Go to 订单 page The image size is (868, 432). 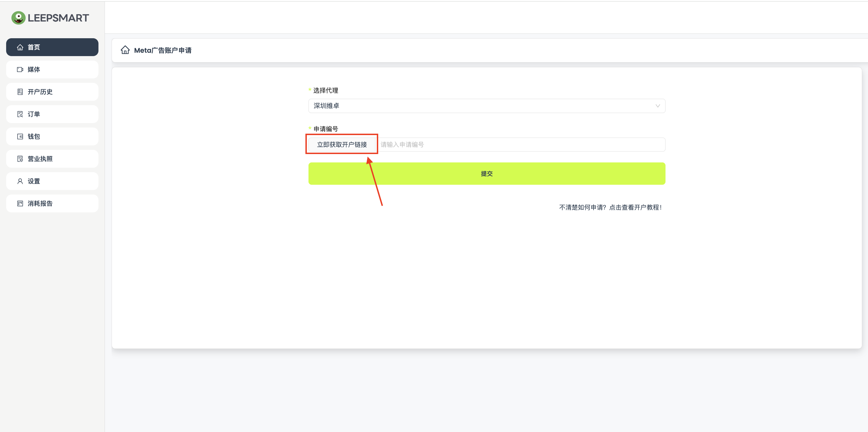(x=52, y=114)
